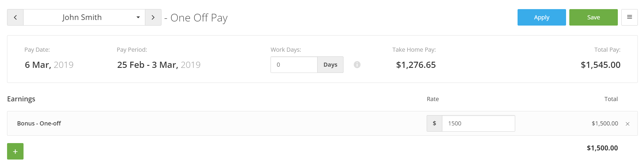This screenshot has height=166, width=644.
Task: Click the bonus Rate amount field
Action: [478, 123]
